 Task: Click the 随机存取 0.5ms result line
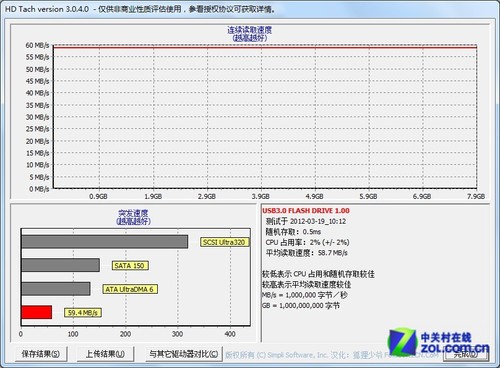[x=293, y=231]
